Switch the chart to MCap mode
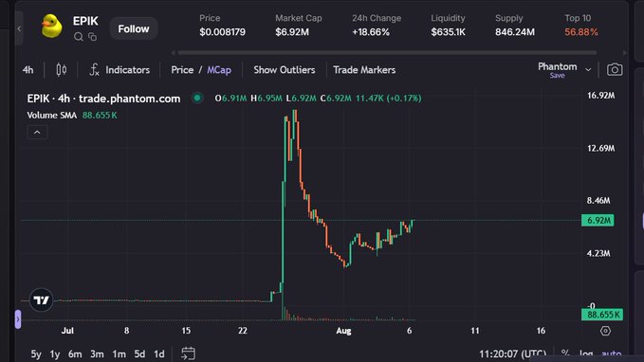This screenshot has width=644, height=362. 219,70
